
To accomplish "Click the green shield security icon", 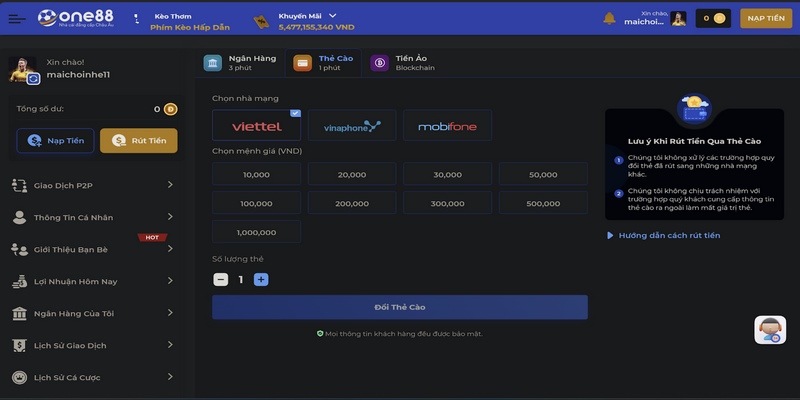I will point(320,334).
